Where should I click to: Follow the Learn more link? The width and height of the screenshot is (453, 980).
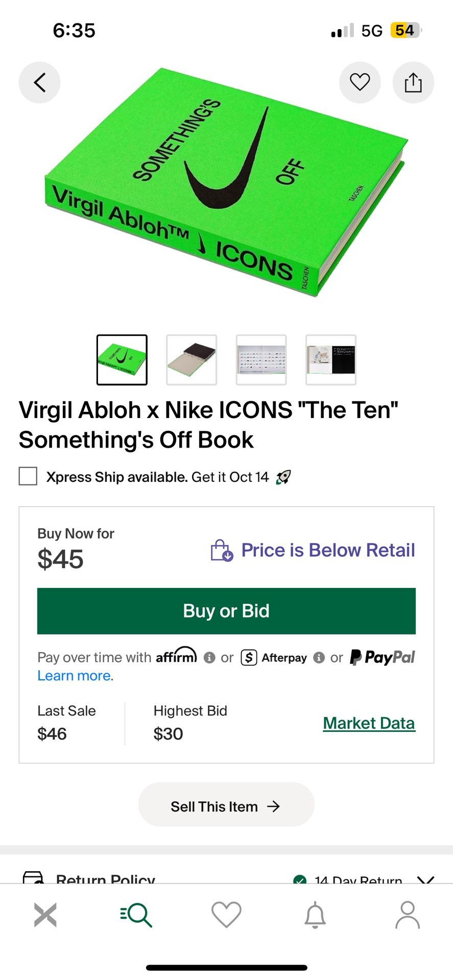(x=75, y=676)
